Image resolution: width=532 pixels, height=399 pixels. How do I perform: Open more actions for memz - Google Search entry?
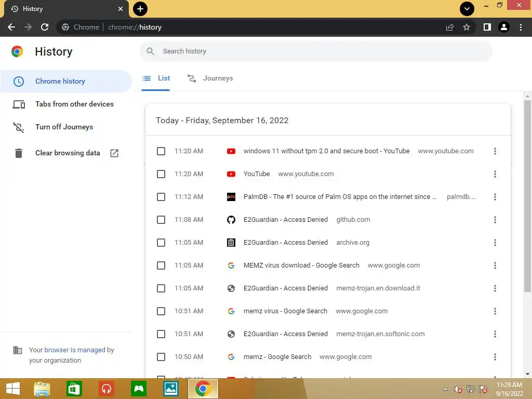pyautogui.click(x=495, y=357)
